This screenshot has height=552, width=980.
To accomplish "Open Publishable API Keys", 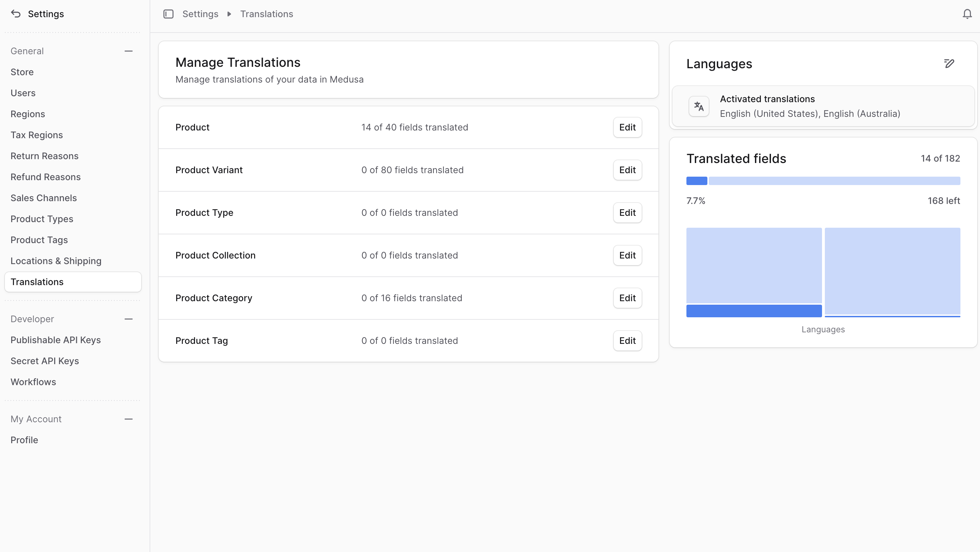I will [56, 340].
